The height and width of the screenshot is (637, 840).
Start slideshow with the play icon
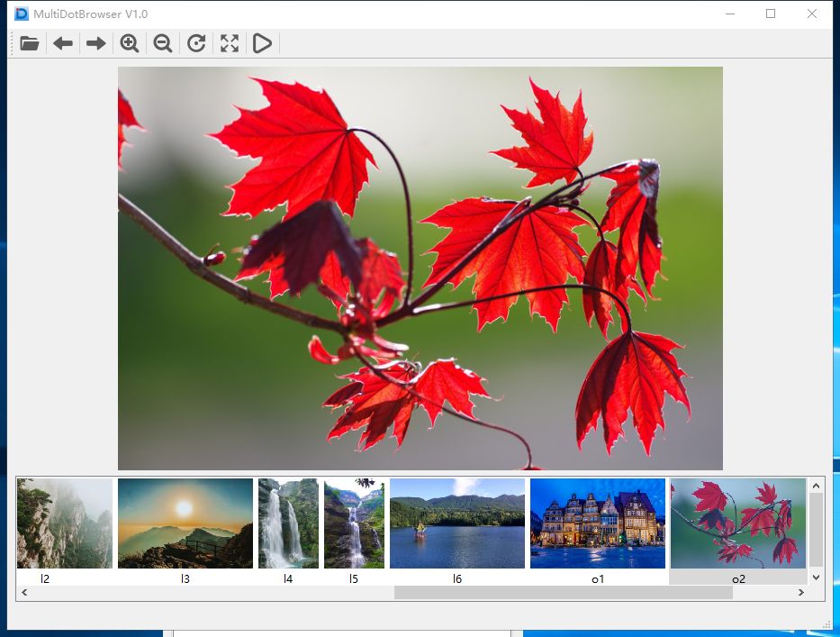[263, 43]
